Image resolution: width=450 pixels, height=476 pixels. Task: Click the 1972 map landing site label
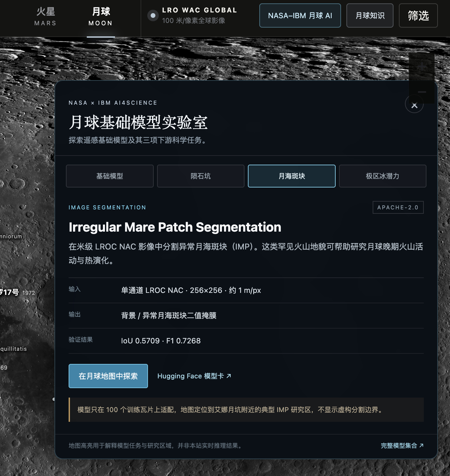click(x=29, y=293)
